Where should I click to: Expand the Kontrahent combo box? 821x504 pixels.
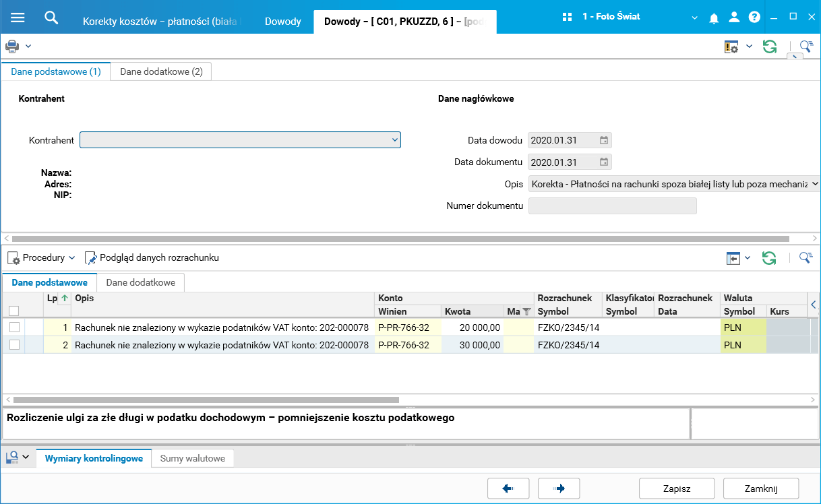pos(395,140)
